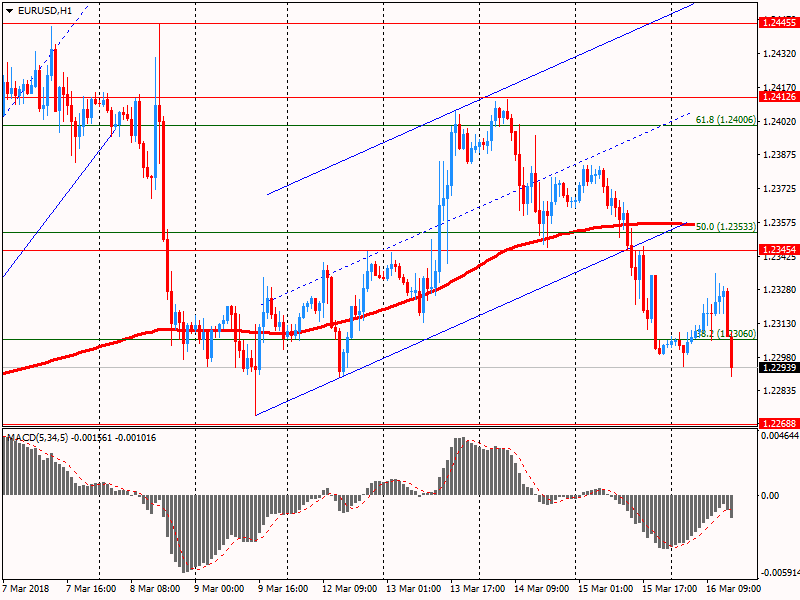Select the 38.2 (1.23060) Fibonacci label

coord(725,334)
